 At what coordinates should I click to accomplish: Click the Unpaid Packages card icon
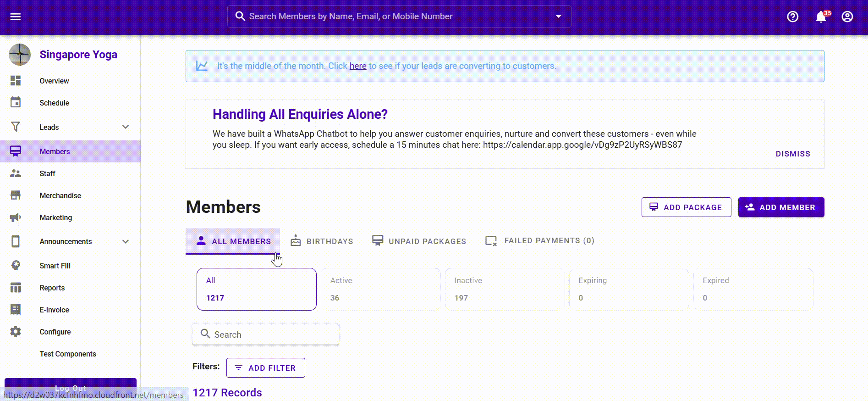pos(378,240)
